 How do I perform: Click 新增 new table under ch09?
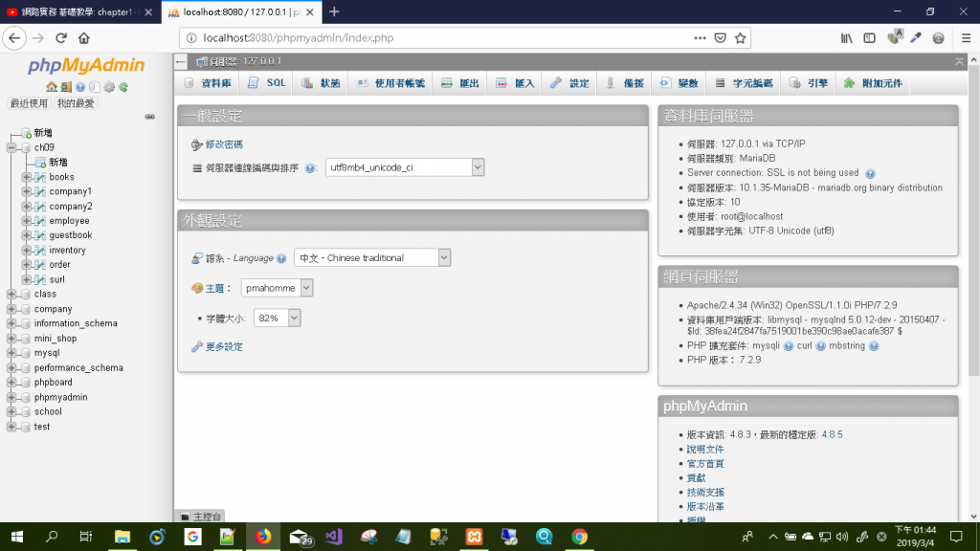point(58,163)
